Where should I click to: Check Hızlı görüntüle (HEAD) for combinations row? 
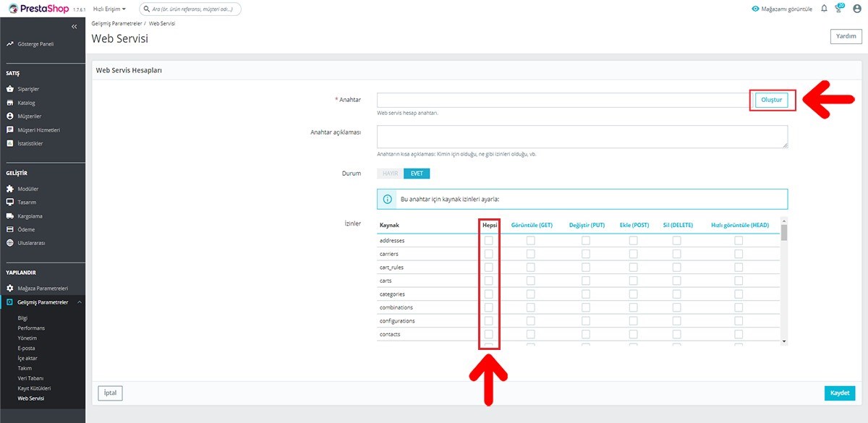(x=739, y=307)
